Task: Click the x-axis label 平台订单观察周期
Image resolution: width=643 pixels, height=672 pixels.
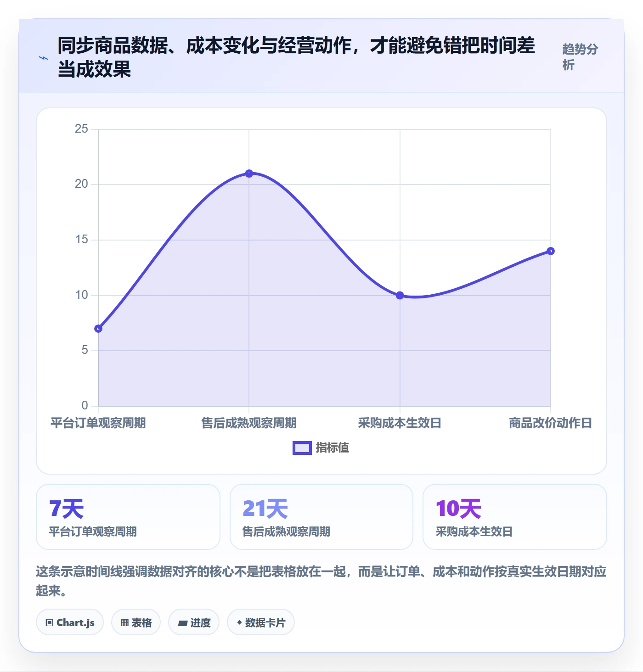Action: (x=98, y=423)
